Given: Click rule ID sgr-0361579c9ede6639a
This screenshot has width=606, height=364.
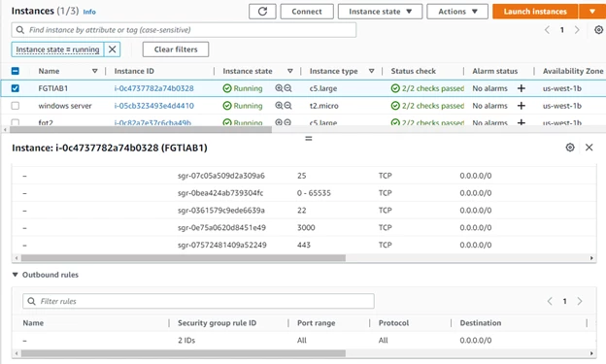Looking at the screenshot, I should pos(221,211).
